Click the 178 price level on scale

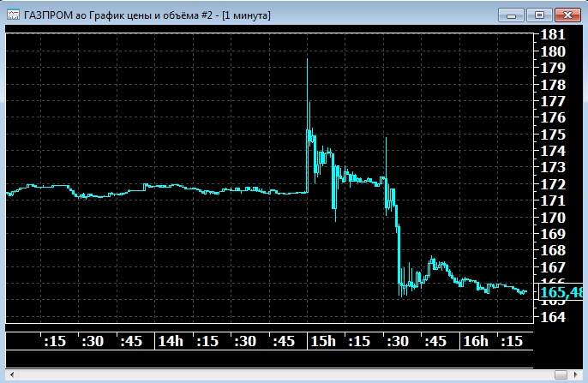[x=554, y=85]
